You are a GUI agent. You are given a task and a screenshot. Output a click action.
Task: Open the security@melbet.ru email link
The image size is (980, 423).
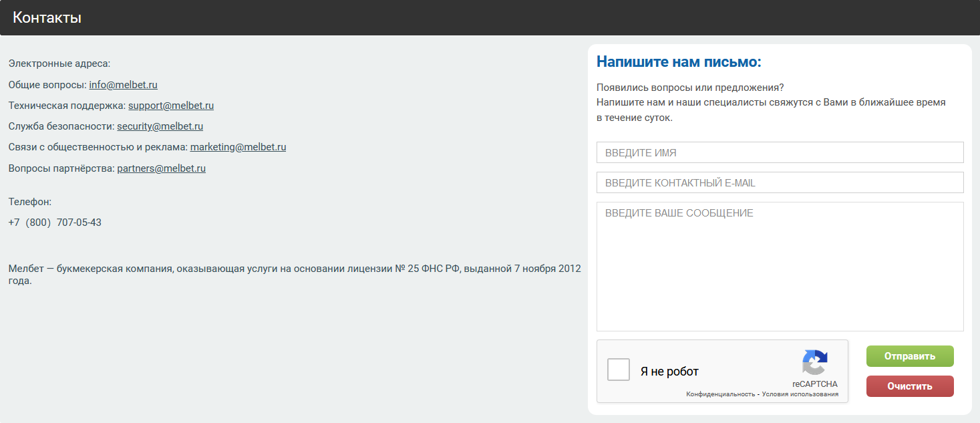[160, 126]
